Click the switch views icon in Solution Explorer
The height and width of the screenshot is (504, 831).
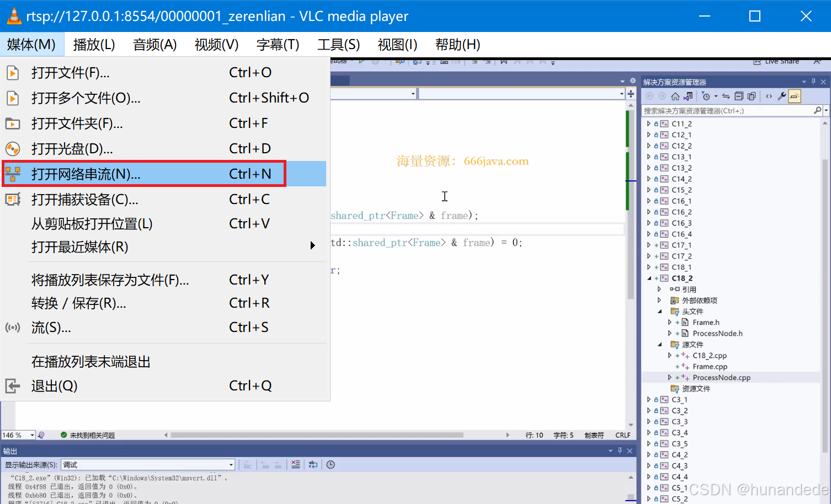pos(688,96)
